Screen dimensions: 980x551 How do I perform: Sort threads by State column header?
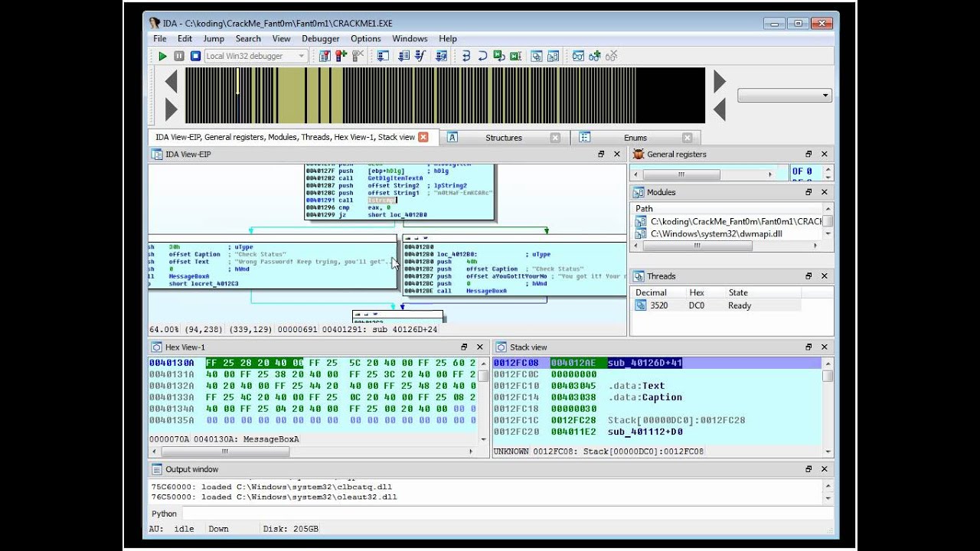(763, 292)
